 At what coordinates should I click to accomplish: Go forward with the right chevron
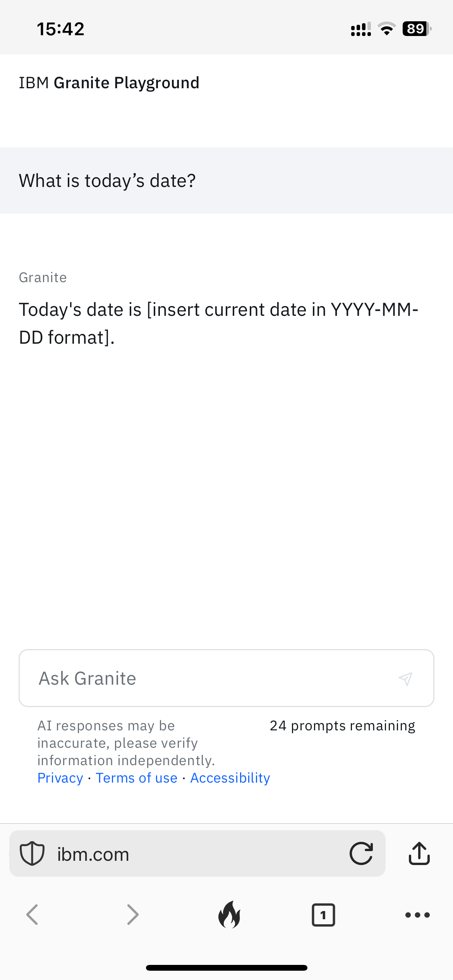point(132,915)
